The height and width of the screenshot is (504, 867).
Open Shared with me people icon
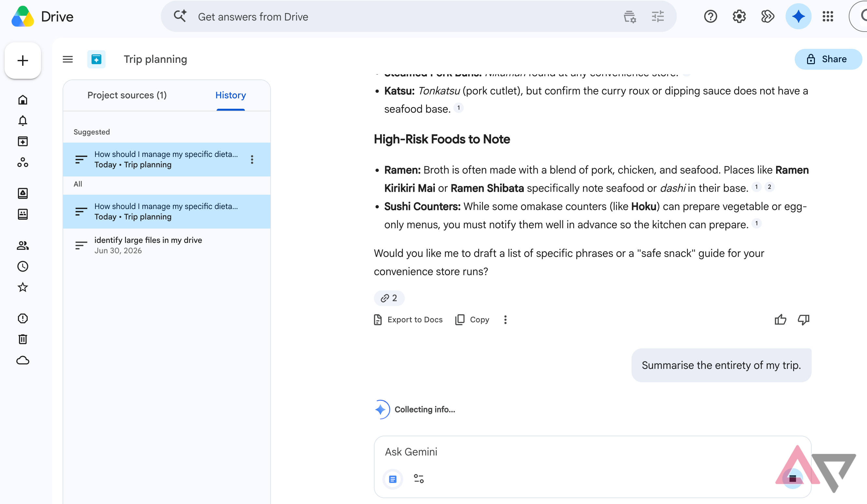click(x=23, y=245)
